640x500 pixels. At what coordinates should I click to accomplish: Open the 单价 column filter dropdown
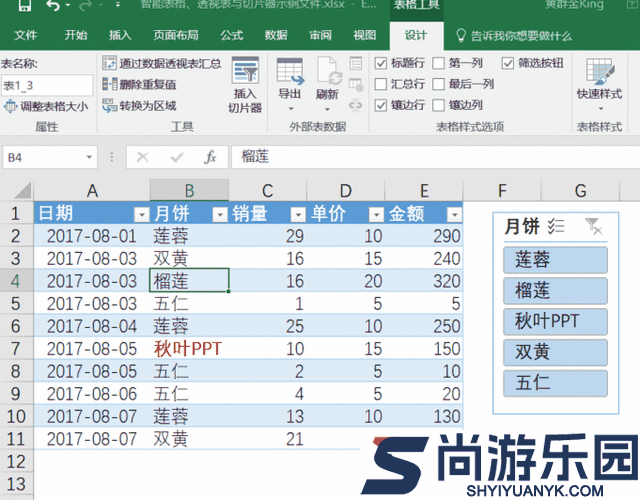tap(376, 214)
